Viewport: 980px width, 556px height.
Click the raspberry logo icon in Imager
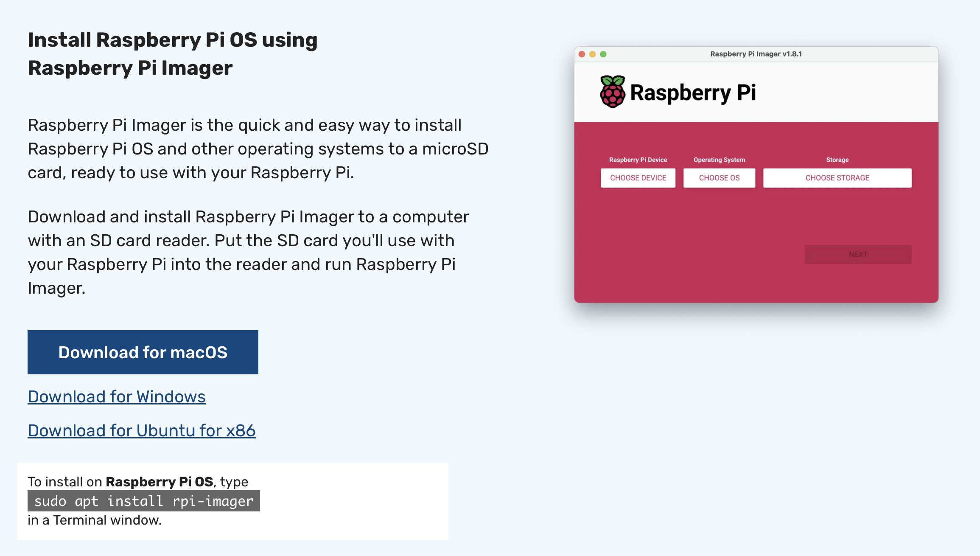point(612,92)
